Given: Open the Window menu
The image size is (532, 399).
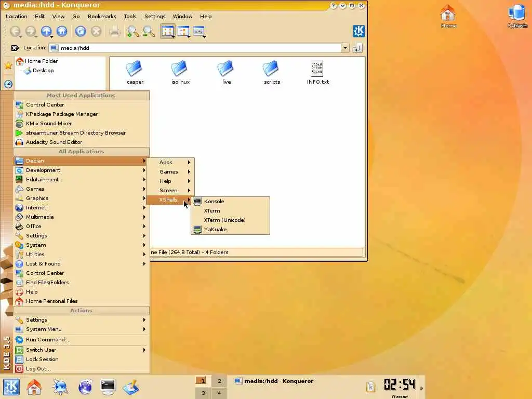Looking at the screenshot, I should pyautogui.click(x=182, y=16).
